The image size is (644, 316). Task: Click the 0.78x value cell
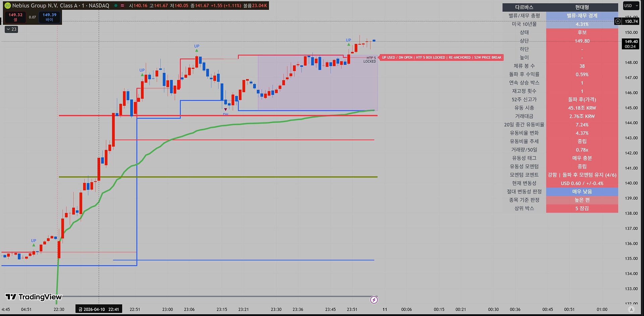click(x=582, y=150)
